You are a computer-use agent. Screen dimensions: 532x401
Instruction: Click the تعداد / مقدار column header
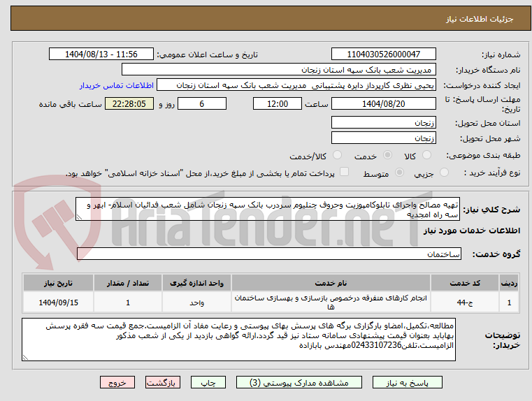(128, 283)
